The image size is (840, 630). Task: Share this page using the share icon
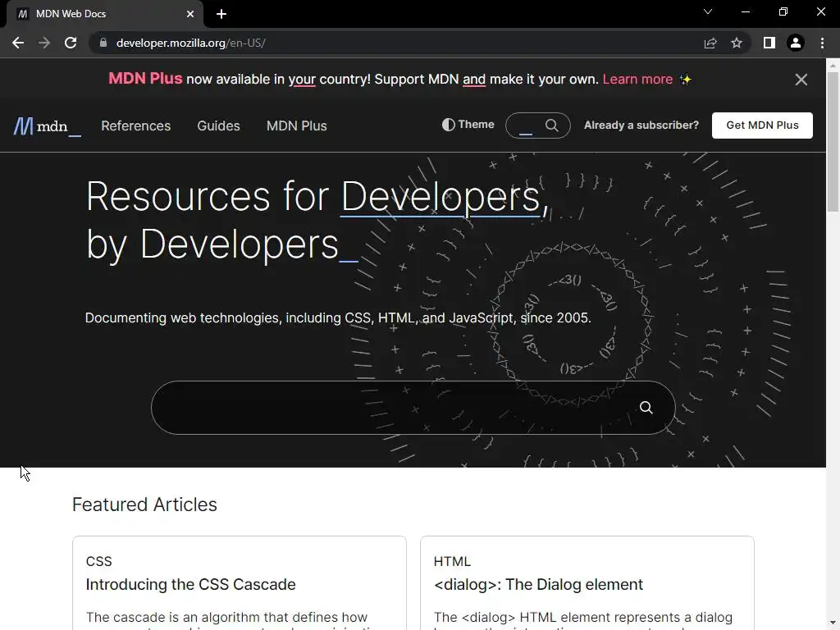click(710, 43)
